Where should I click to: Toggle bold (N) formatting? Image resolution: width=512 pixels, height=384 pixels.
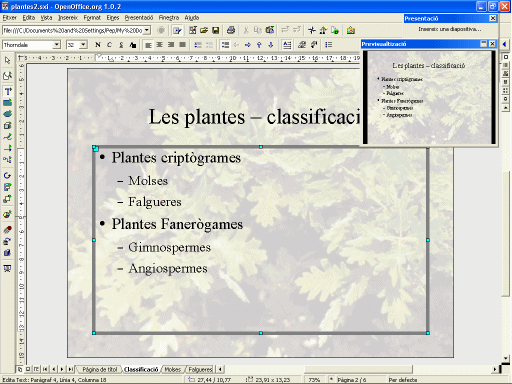pyautogui.click(x=98, y=45)
